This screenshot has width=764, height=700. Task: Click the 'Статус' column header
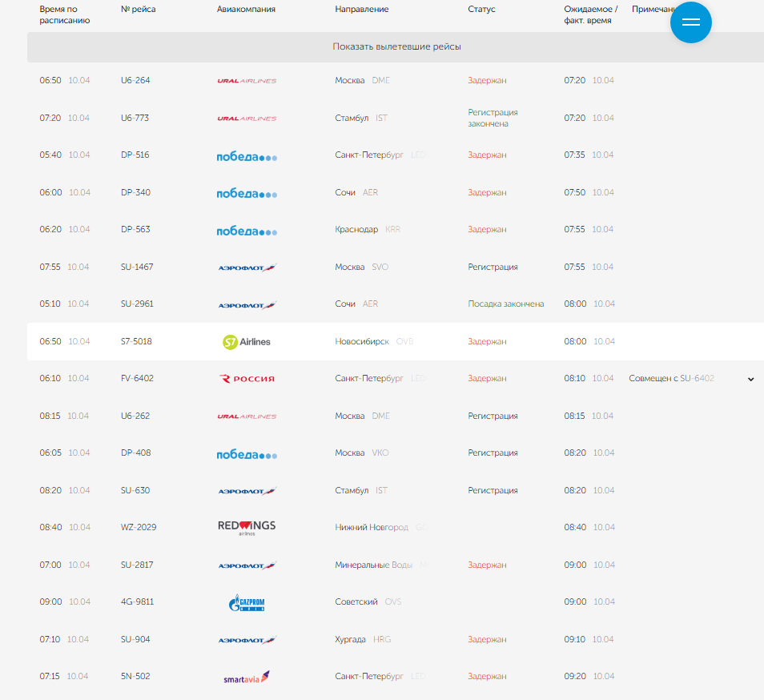(x=481, y=10)
